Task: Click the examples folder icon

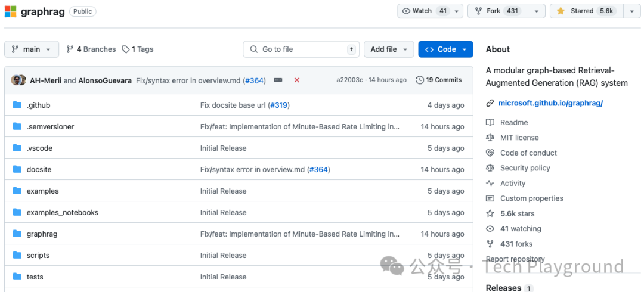Action: click(17, 191)
